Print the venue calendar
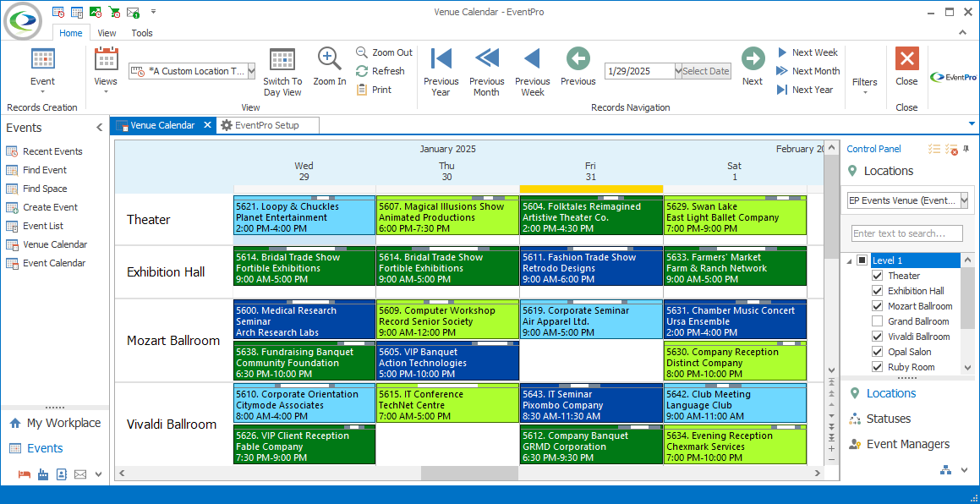Viewport: 980px width, 504px height. click(374, 90)
